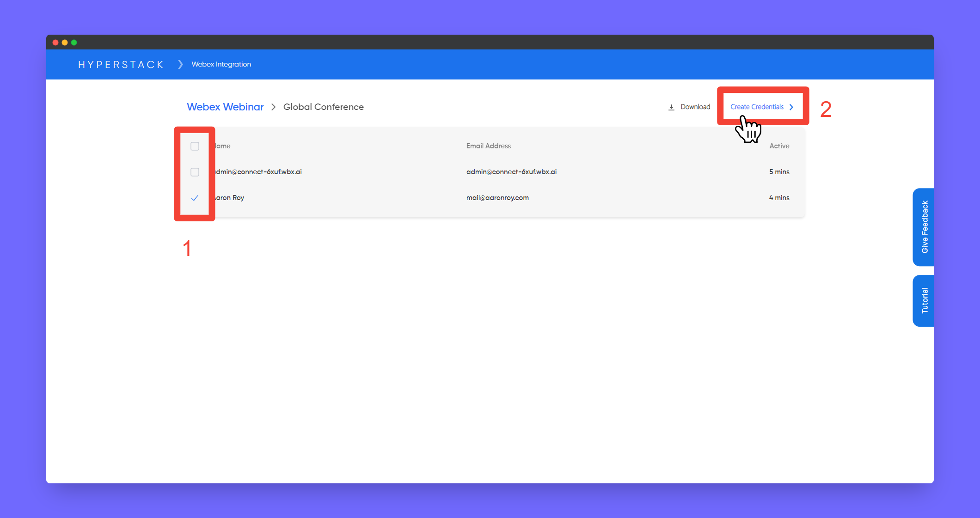Go to Webex Webinar breadcrumb link
Viewport: 980px width, 518px height.
tap(225, 107)
